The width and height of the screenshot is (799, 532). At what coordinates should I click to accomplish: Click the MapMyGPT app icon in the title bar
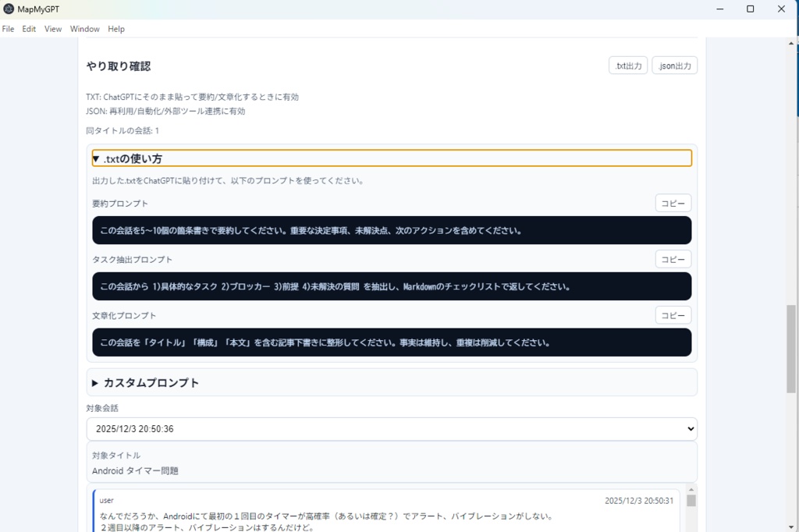click(9, 9)
